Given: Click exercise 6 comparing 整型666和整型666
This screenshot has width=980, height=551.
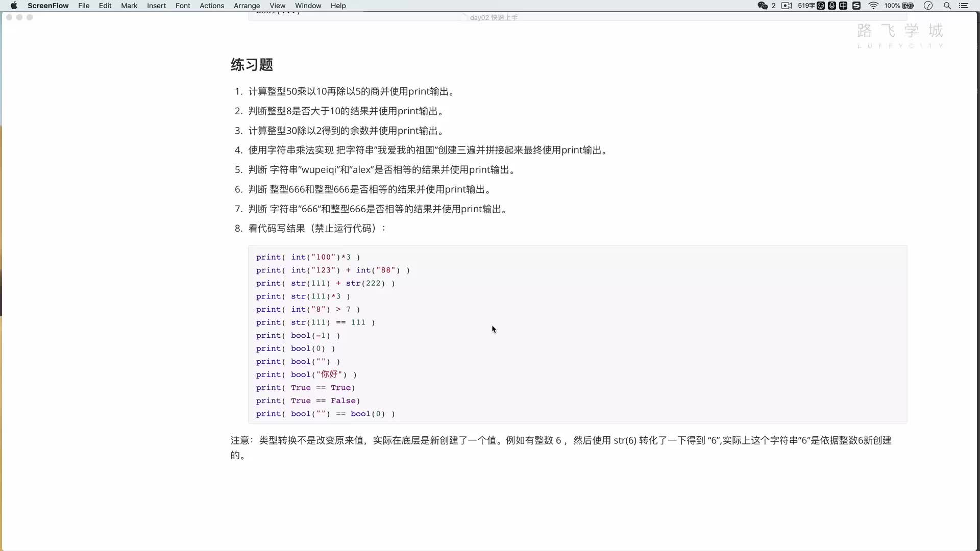Looking at the screenshot, I should [370, 189].
